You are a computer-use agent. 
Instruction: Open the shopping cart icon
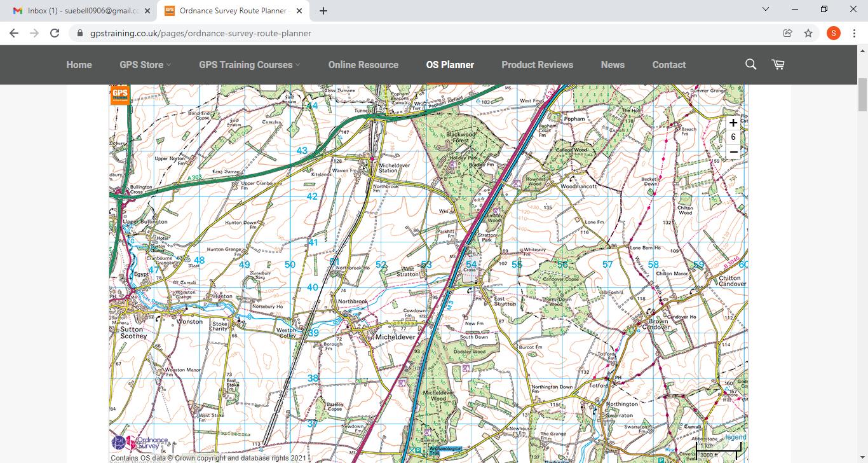point(778,64)
